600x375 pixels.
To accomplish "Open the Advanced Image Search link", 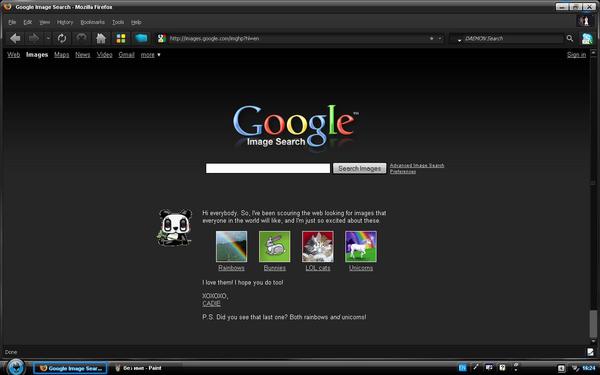I will (417, 165).
